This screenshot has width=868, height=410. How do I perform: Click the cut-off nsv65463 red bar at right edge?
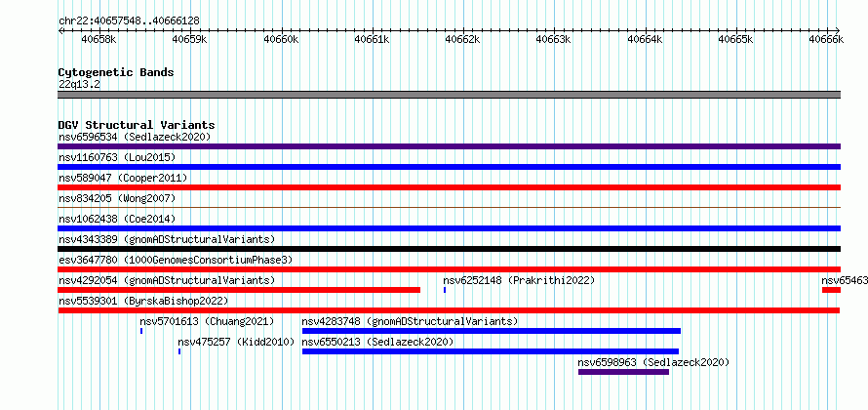pyautogui.click(x=832, y=290)
